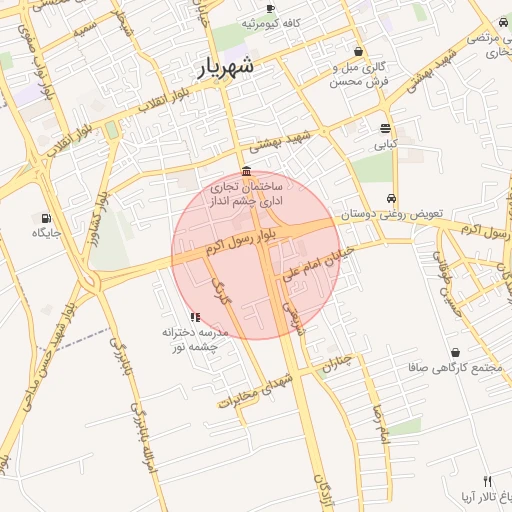
Task: Click the shopping bag icon near مجتمع کارگاهی صافا
Action: click(455, 352)
